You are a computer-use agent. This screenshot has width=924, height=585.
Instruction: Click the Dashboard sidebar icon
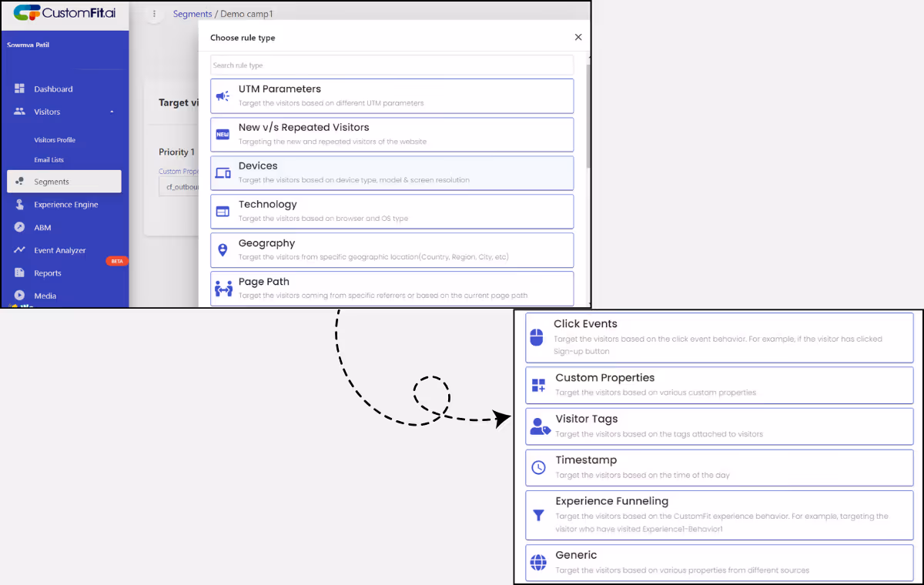tap(19, 89)
